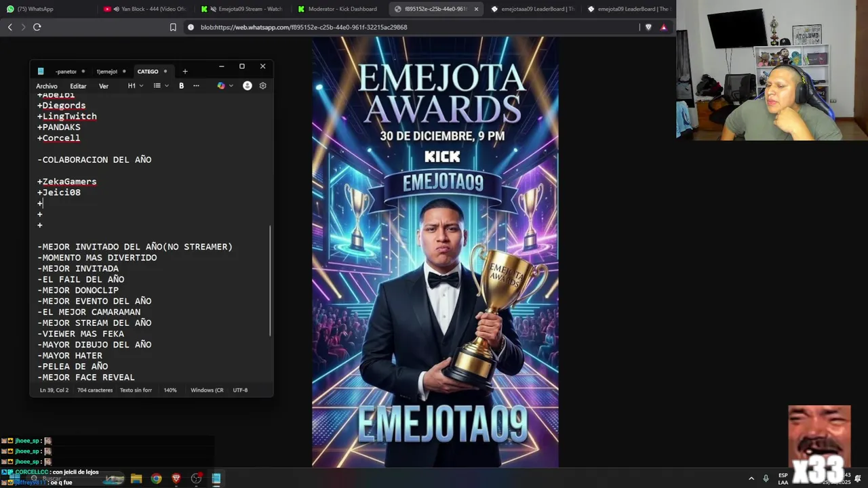Open Brave browser from taskbar
868x488 pixels.
click(x=176, y=479)
